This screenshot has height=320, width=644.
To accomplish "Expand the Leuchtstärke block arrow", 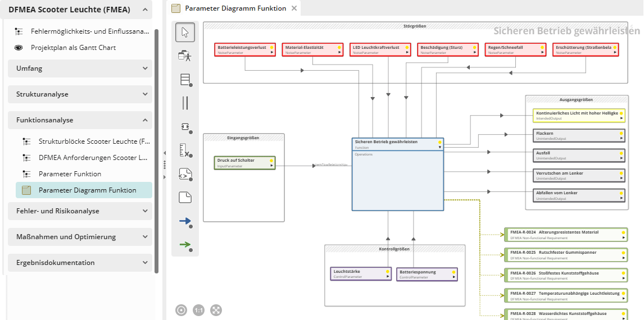I will (388, 277).
